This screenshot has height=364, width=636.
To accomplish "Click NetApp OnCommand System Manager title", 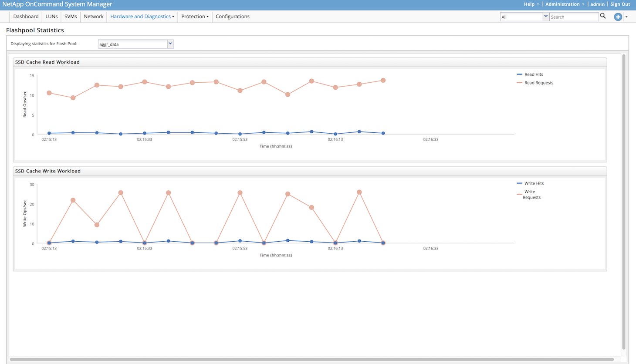I will [x=57, y=4].
